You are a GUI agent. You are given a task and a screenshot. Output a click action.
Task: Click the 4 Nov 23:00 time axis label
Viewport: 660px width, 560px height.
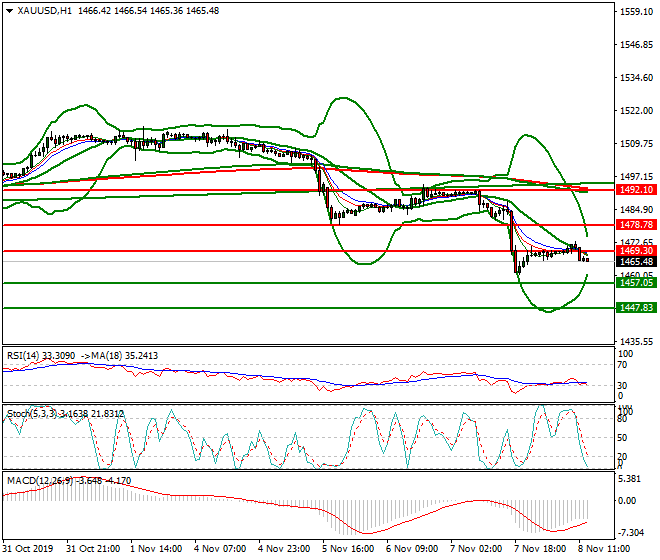click(284, 549)
